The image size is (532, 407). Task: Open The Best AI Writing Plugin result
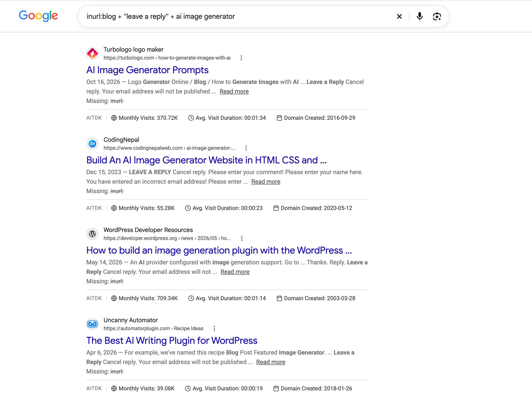pyautogui.click(x=172, y=341)
